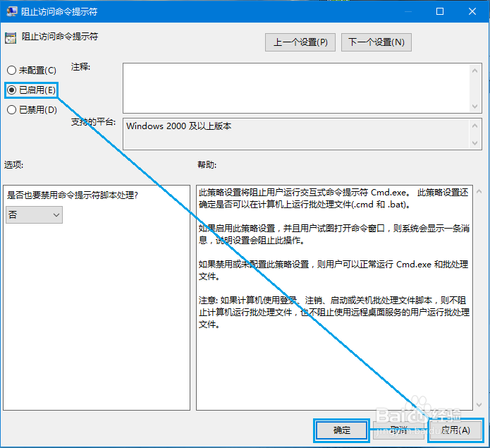
Task: Click the 帮助: label
Action: [207, 165]
